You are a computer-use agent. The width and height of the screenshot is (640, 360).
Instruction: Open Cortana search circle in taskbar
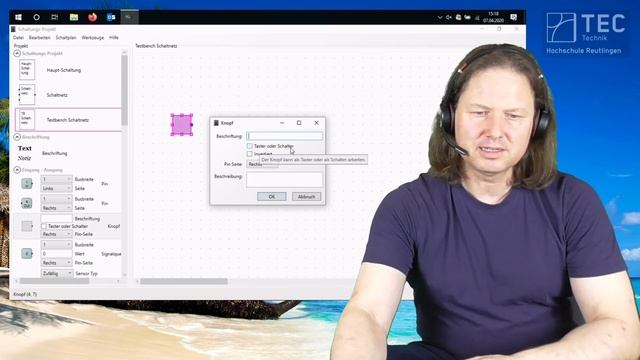(x=36, y=17)
